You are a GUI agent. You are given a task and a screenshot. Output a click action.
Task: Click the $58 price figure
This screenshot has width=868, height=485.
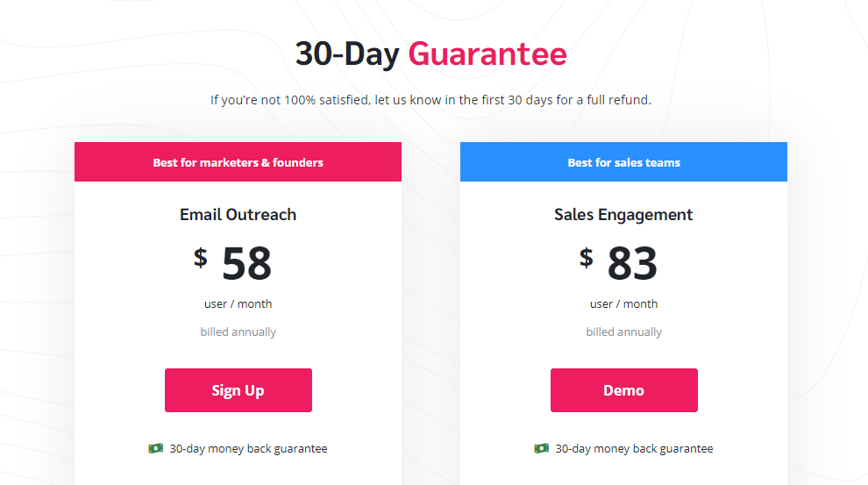232,263
